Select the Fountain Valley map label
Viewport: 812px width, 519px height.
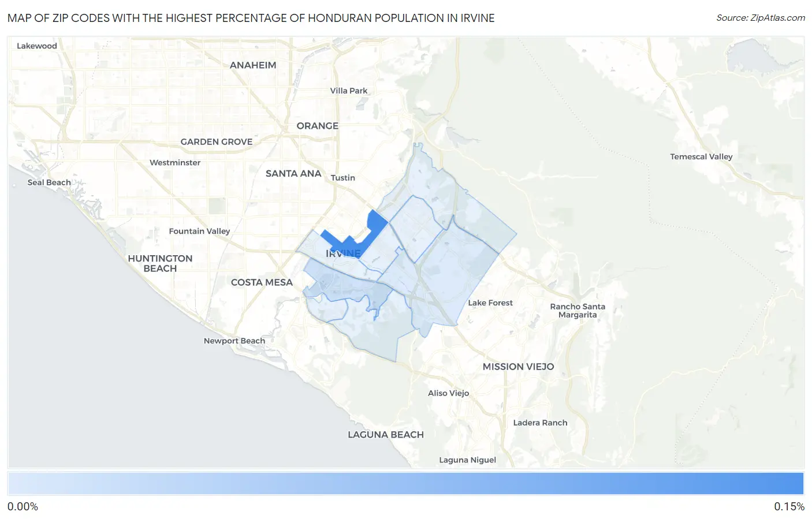(199, 231)
